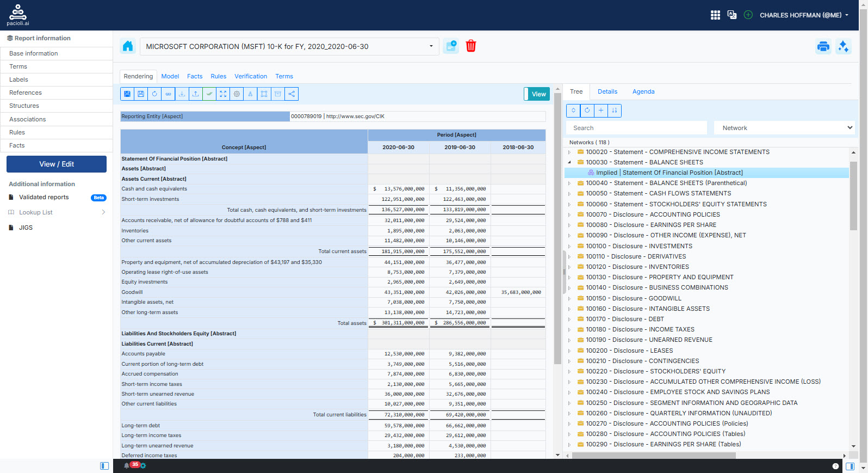The height and width of the screenshot is (473, 868).
Task: Refresh the network tree icon
Action: click(x=587, y=110)
